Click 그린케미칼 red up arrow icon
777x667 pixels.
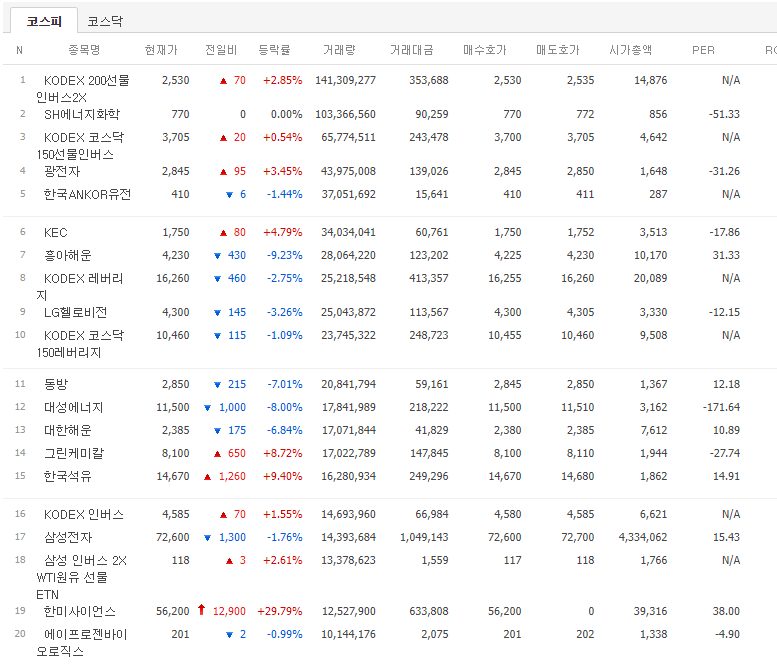tap(217, 453)
